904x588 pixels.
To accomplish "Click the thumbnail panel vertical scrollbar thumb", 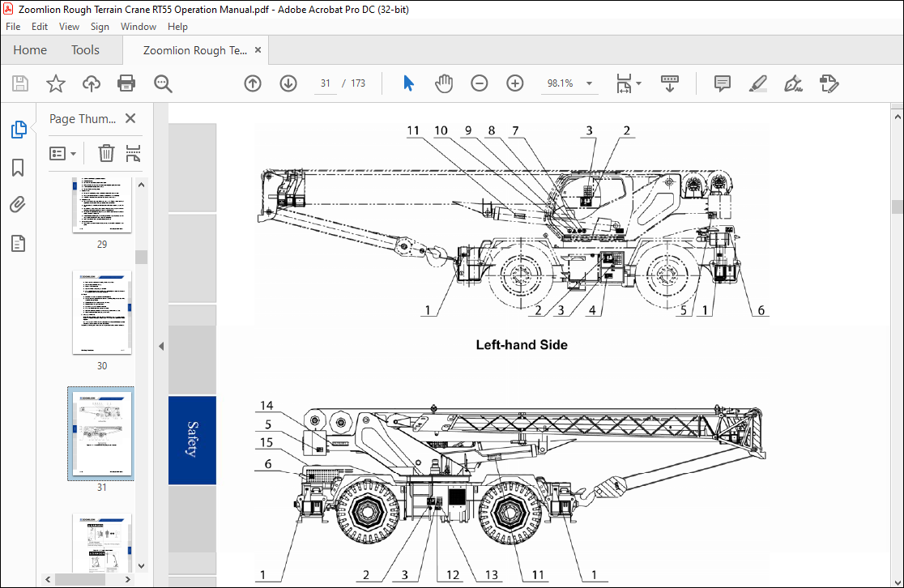I will click(141, 257).
